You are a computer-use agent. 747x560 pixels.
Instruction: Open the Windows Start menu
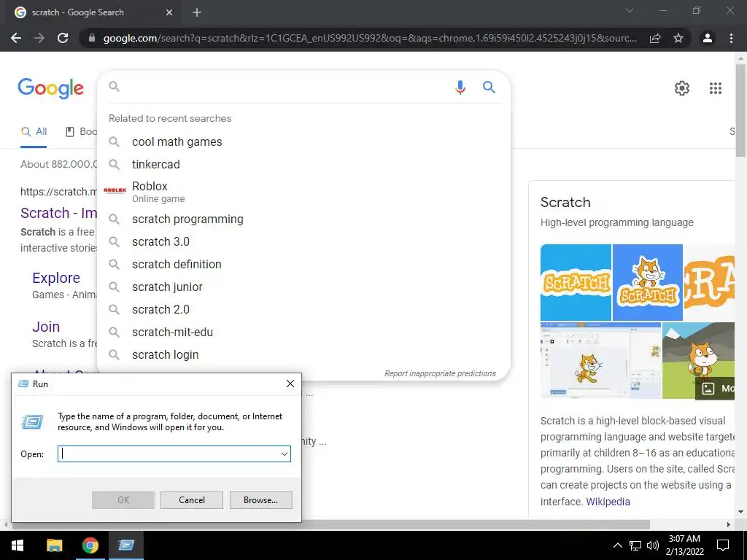pyautogui.click(x=18, y=545)
